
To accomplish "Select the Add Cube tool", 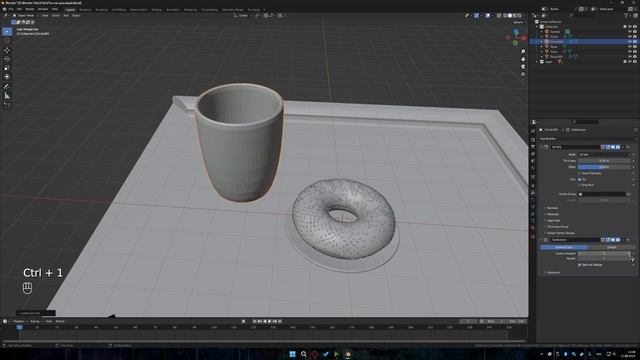I will (x=7, y=105).
